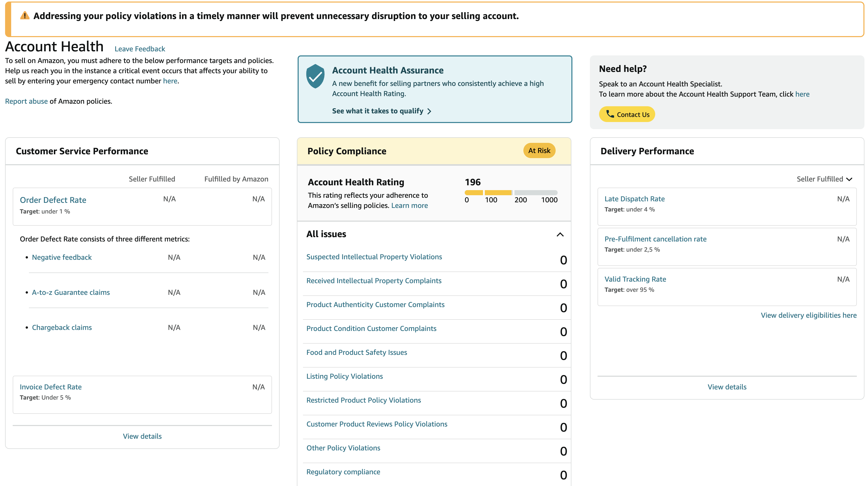Click the Fulfilled by Amazon column header
This screenshot has height=486, width=868.
click(236, 179)
